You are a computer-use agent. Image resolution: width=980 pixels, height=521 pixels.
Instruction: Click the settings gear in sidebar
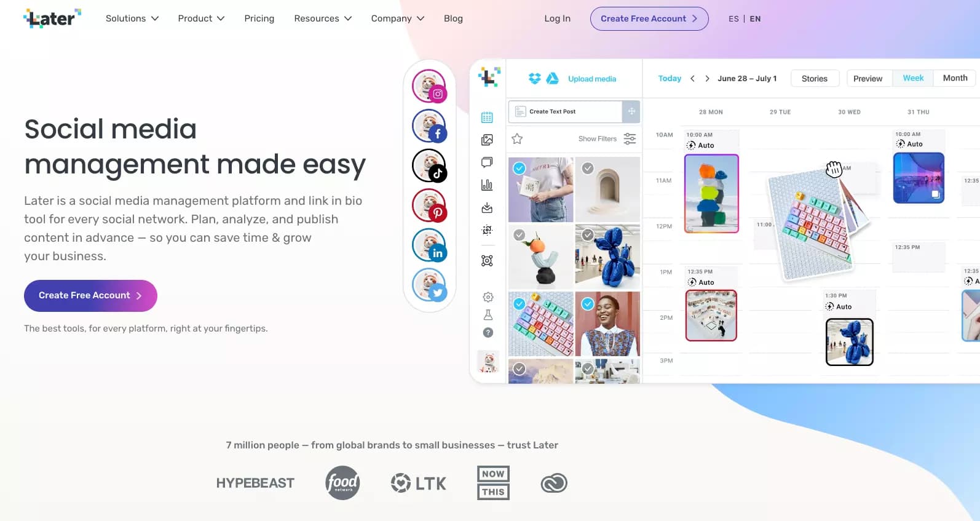[488, 297]
